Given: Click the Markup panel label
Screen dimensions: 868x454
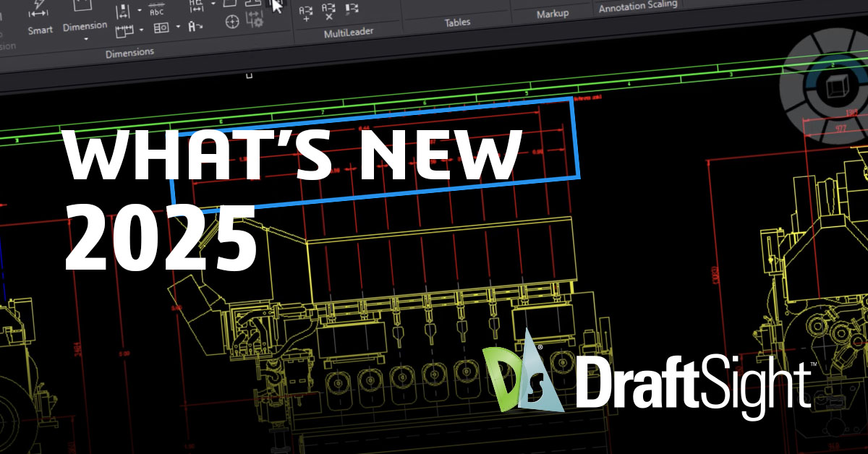Looking at the screenshot, I should point(553,14).
